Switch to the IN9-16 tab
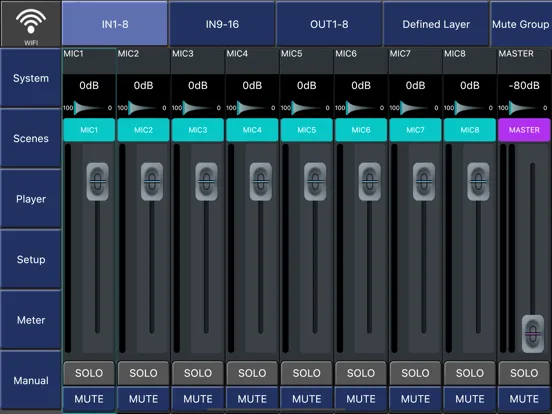This screenshot has width=552, height=414. [x=222, y=24]
